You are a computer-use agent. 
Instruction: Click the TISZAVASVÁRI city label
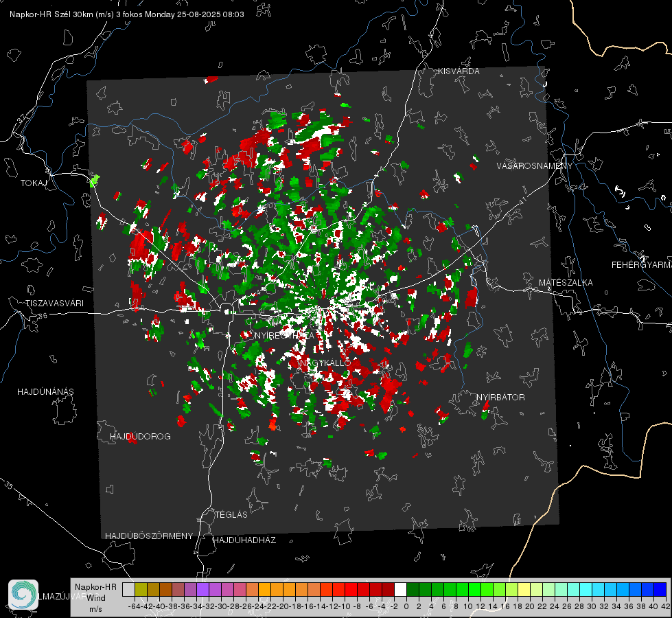click(54, 304)
